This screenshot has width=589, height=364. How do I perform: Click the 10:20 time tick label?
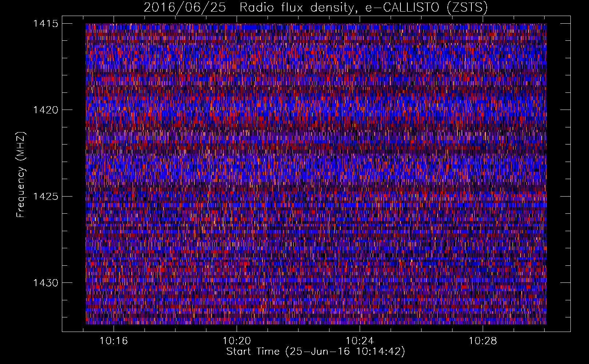coord(237,341)
